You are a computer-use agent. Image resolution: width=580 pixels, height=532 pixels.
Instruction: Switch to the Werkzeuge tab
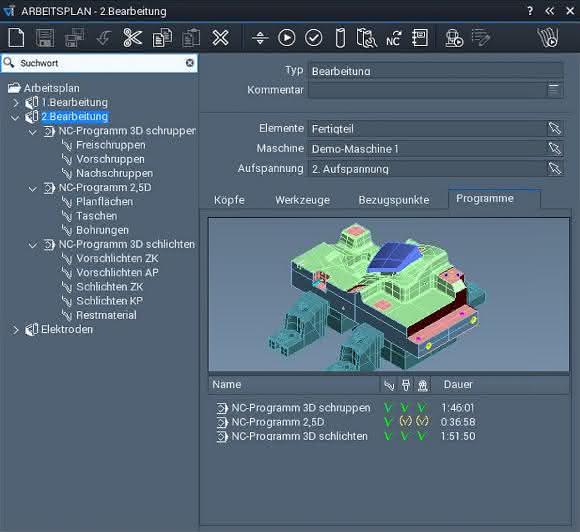303,200
